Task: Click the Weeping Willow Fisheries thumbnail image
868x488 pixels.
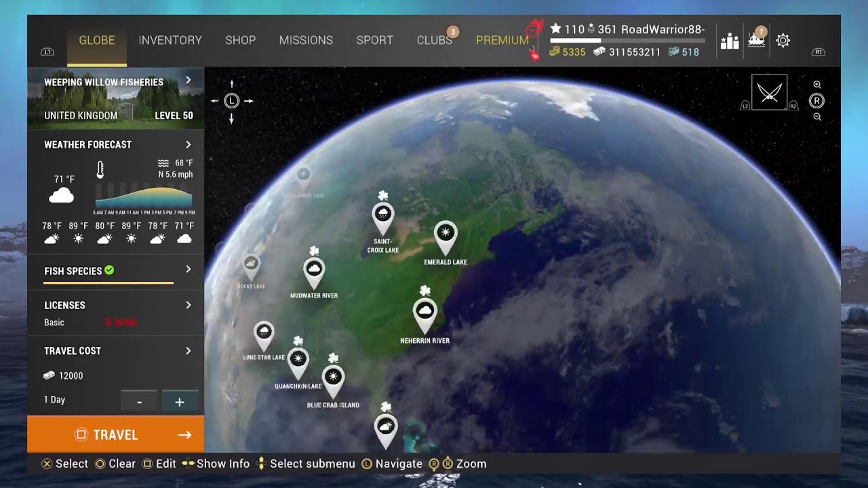Action: 115,98
